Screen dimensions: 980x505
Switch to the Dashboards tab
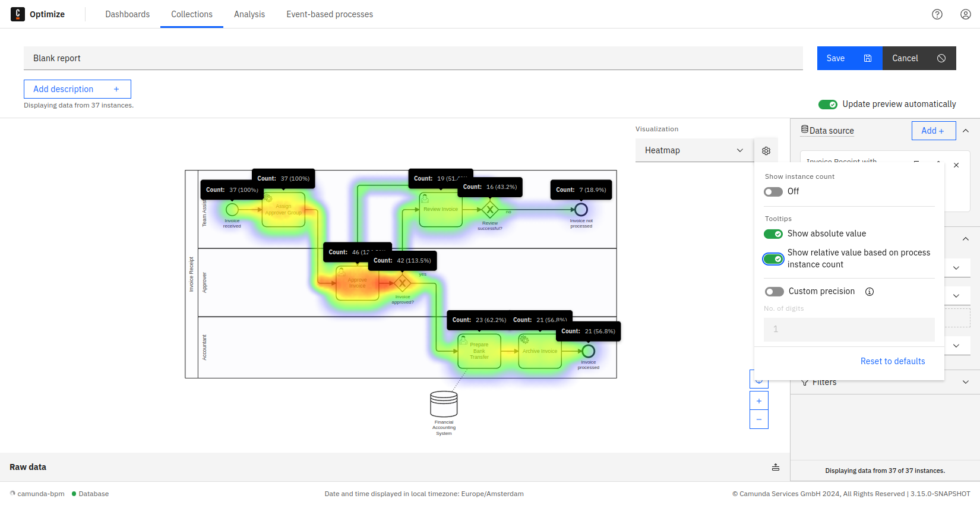(x=128, y=14)
